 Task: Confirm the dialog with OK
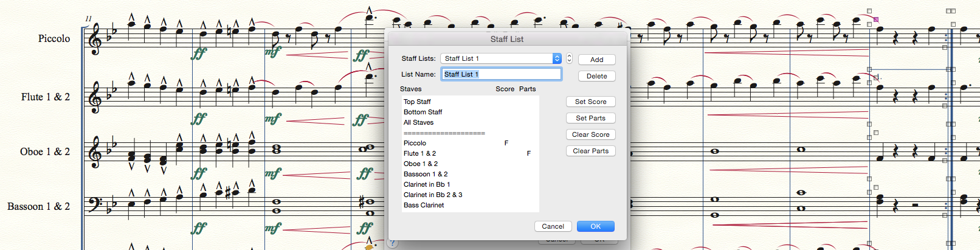pyautogui.click(x=595, y=226)
